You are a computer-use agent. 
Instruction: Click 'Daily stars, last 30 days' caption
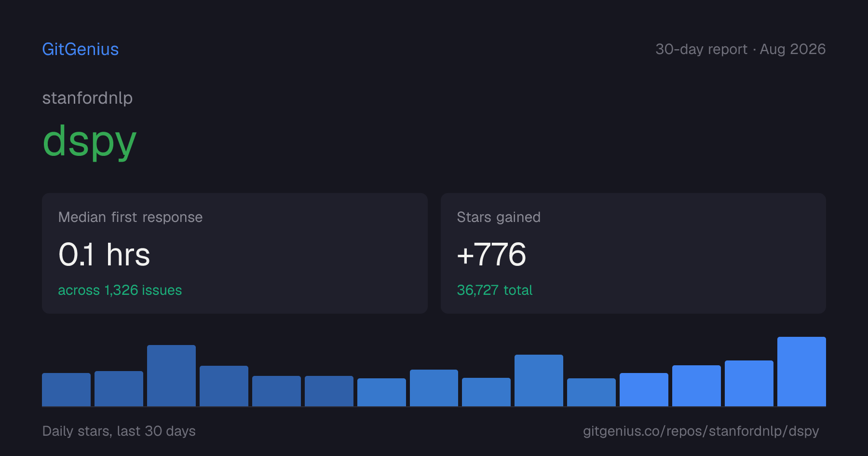point(119,431)
